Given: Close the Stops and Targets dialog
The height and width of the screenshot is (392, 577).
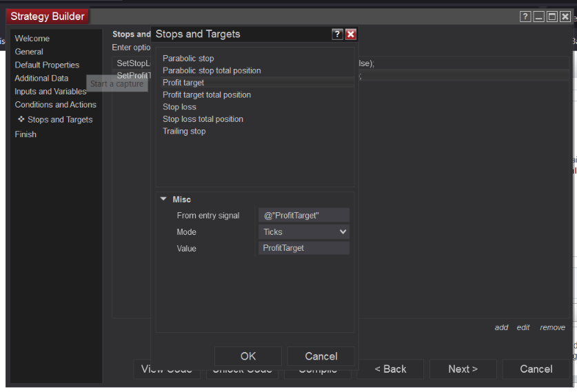Looking at the screenshot, I should click(x=350, y=34).
